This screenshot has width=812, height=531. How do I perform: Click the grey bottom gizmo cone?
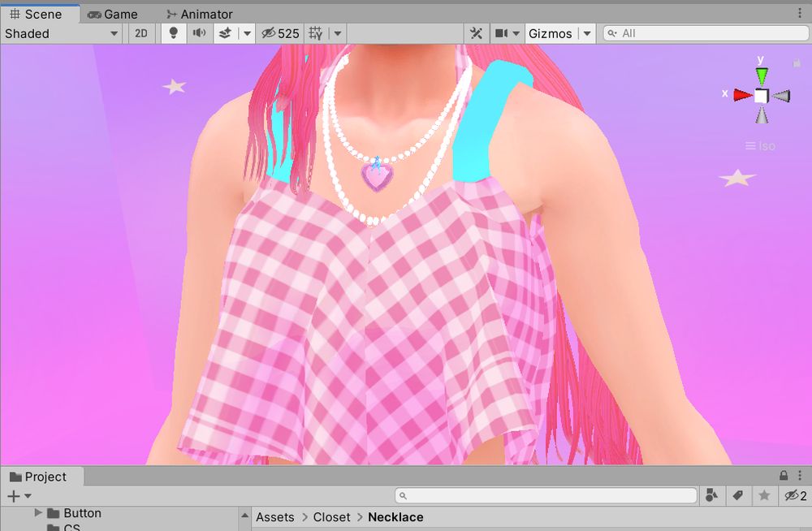[x=762, y=115]
